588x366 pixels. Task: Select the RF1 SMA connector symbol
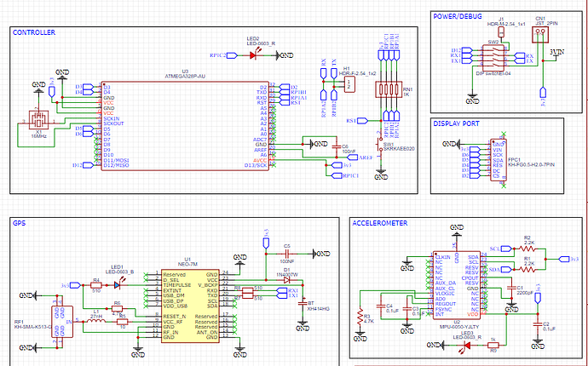pyautogui.click(x=62, y=321)
